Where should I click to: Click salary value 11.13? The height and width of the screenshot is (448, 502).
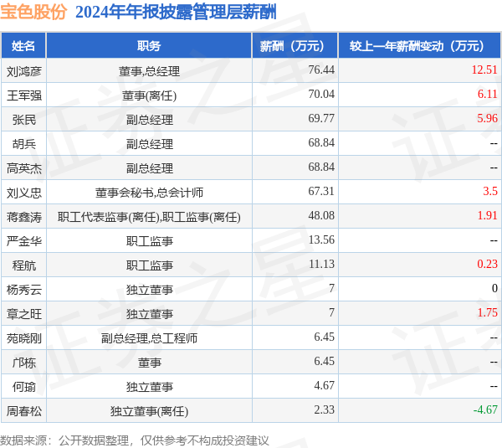tap(321, 265)
